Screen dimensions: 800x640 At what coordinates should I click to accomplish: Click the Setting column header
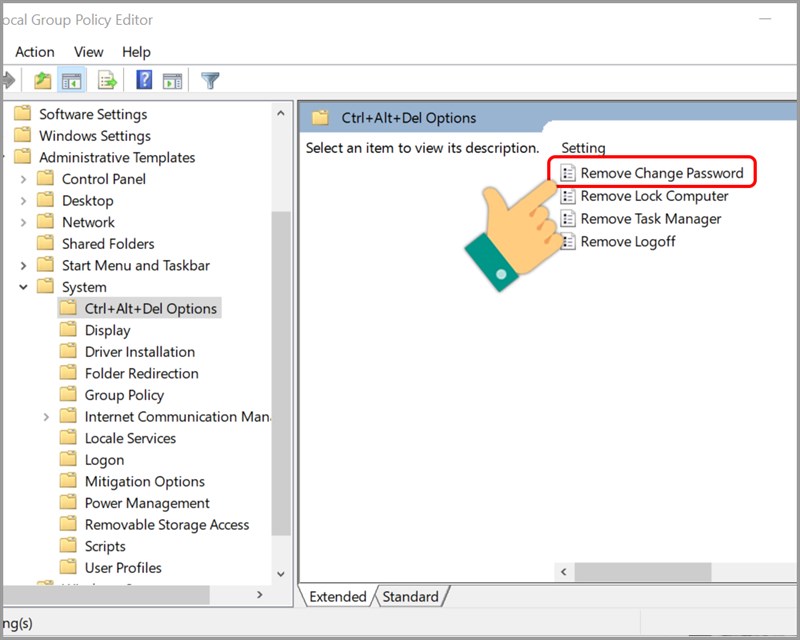tap(583, 148)
